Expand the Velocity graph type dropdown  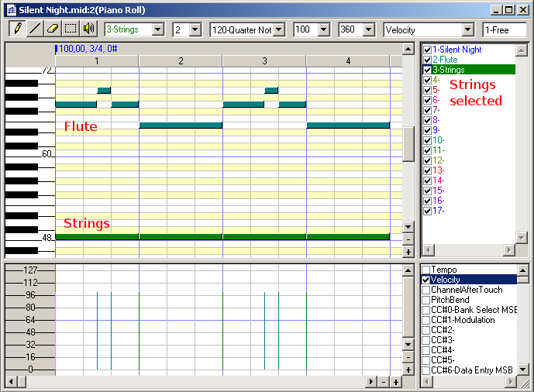click(x=467, y=29)
